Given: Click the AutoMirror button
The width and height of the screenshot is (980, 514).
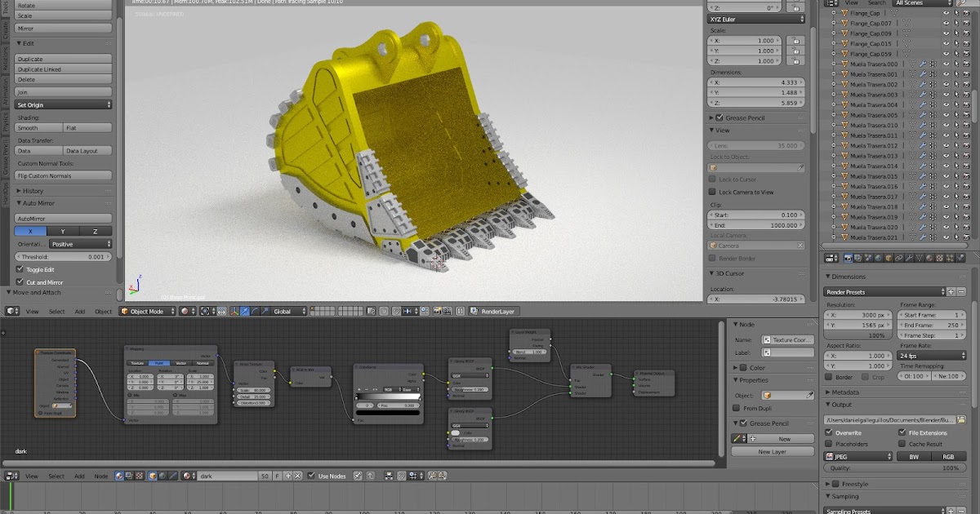Looking at the screenshot, I should tap(64, 218).
